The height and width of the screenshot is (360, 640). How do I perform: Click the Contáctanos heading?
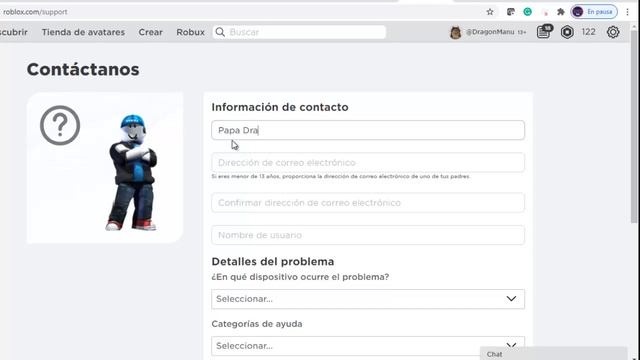point(83,69)
